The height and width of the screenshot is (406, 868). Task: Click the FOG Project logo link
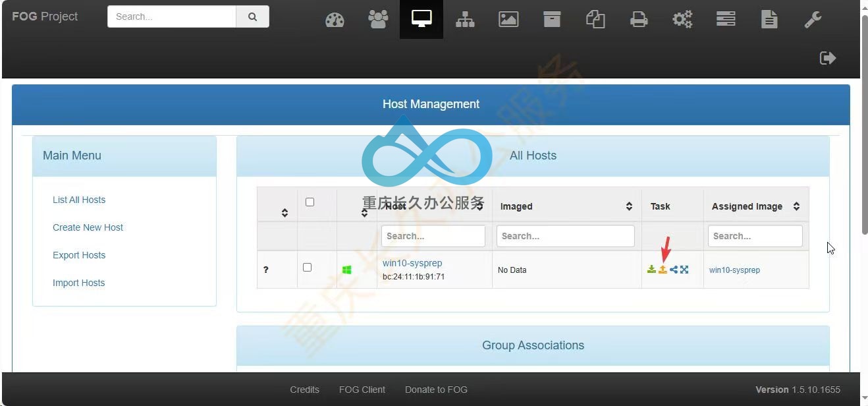(45, 16)
